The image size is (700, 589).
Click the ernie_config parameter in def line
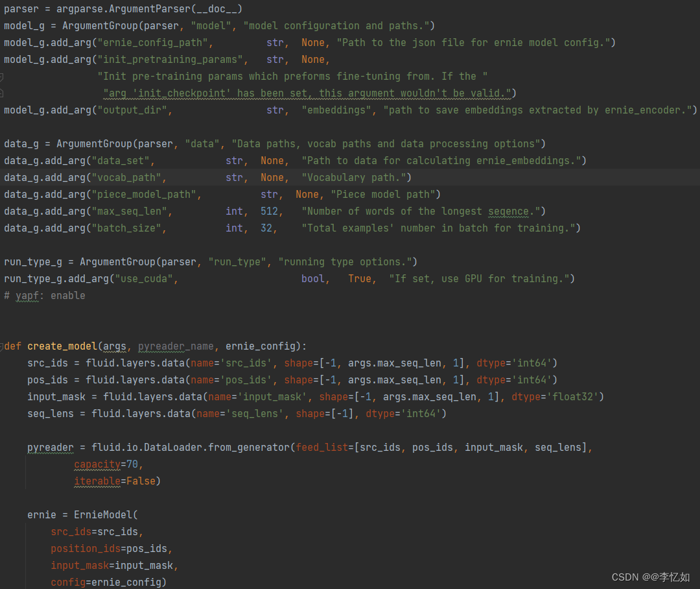pos(261,346)
